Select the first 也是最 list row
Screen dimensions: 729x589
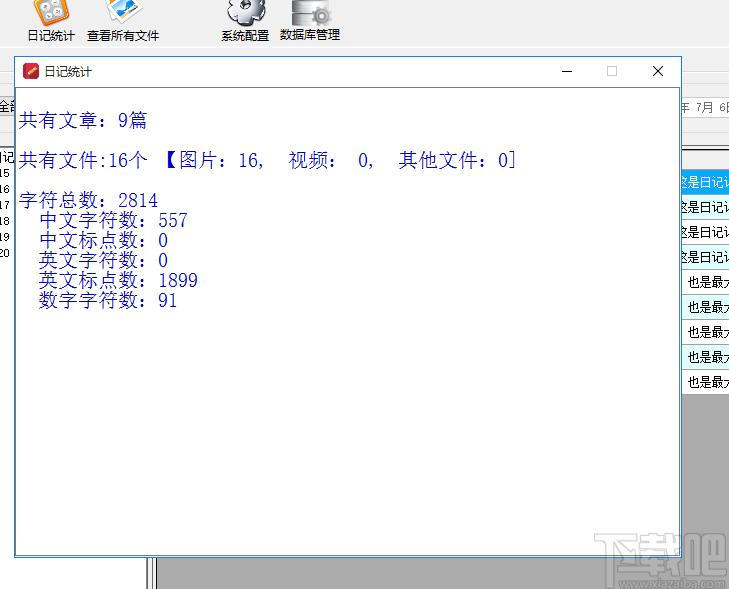(707, 282)
